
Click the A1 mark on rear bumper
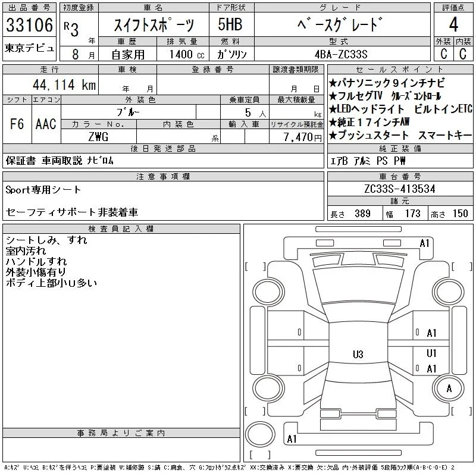pos(292,439)
